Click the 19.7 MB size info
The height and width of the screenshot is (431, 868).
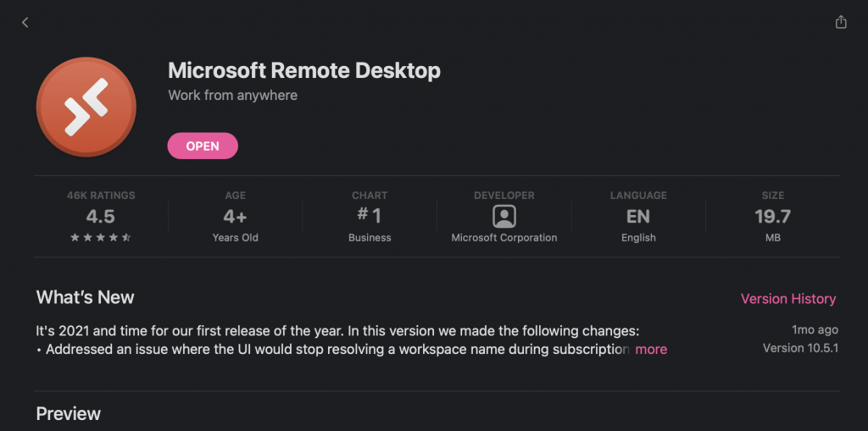tap(772, 217)
